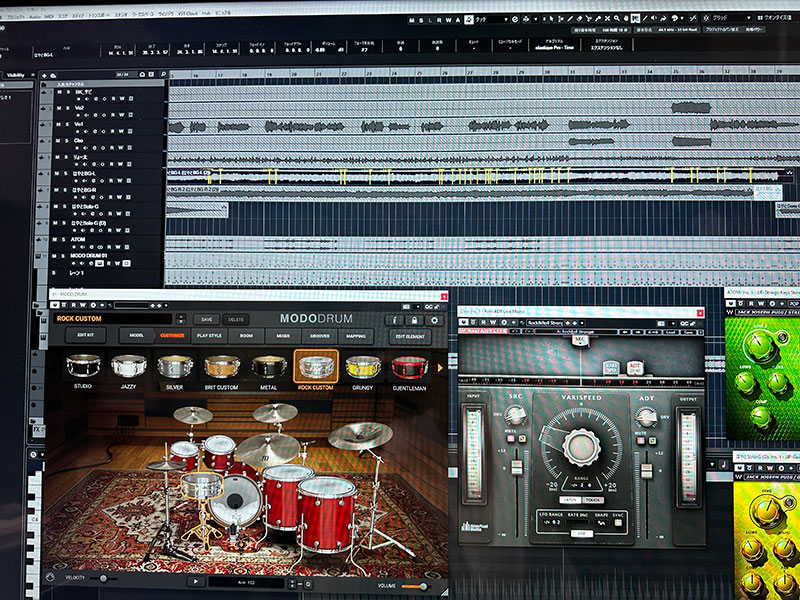Click TOUCH button under Varispeed

pyautogui.click(x=593, y=500)
